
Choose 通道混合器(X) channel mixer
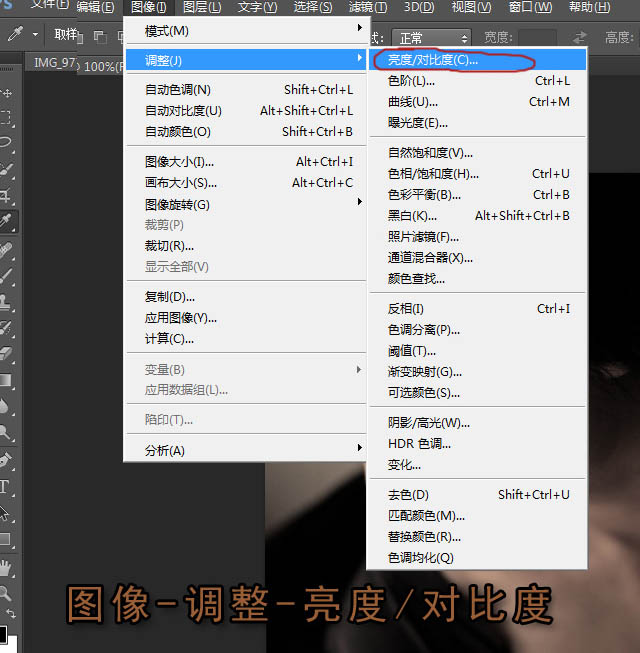[477, 258]
